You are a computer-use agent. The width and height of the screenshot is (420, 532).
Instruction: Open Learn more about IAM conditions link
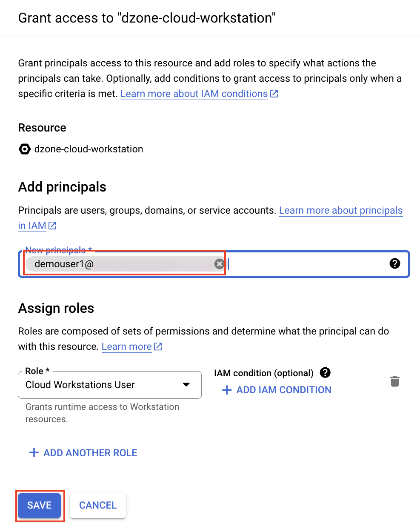(194, 94)
